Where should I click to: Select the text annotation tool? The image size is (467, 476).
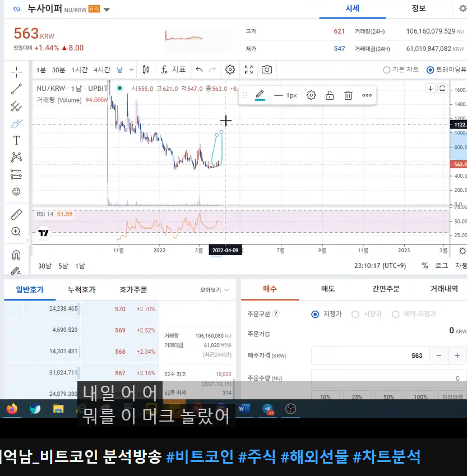pos(16,140)
